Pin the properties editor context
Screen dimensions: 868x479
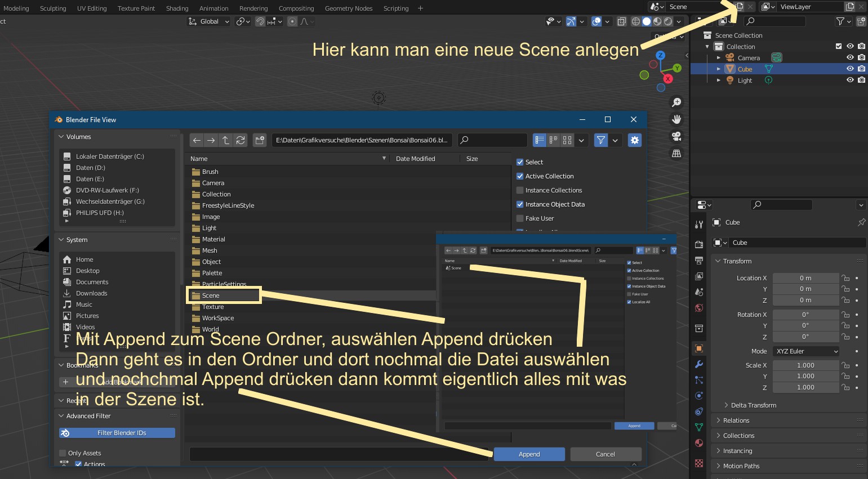pos(861,222)
